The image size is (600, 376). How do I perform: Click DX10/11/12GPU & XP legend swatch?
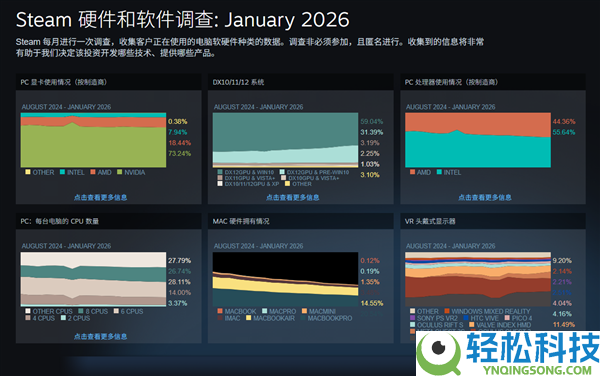point(220,184)
